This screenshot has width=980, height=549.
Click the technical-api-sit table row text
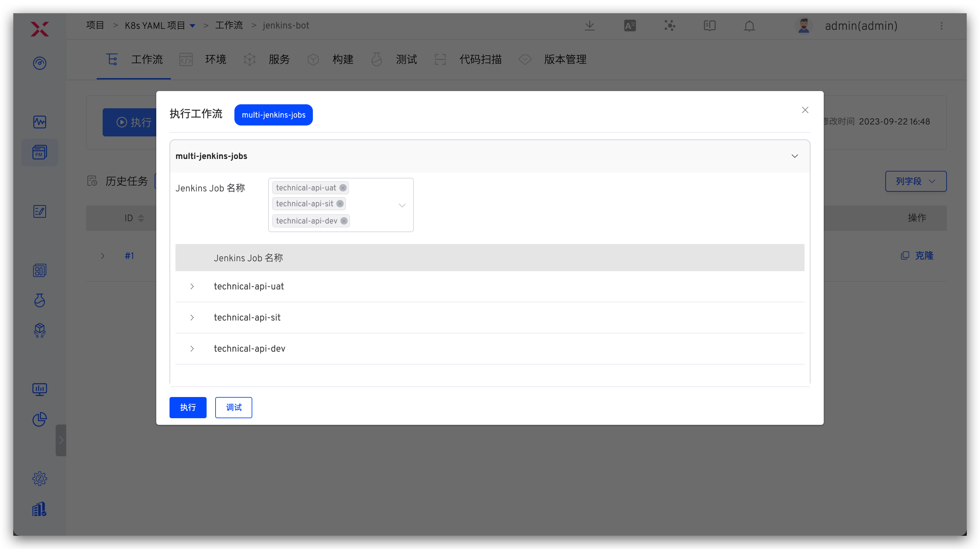click(x=247, y=318)
